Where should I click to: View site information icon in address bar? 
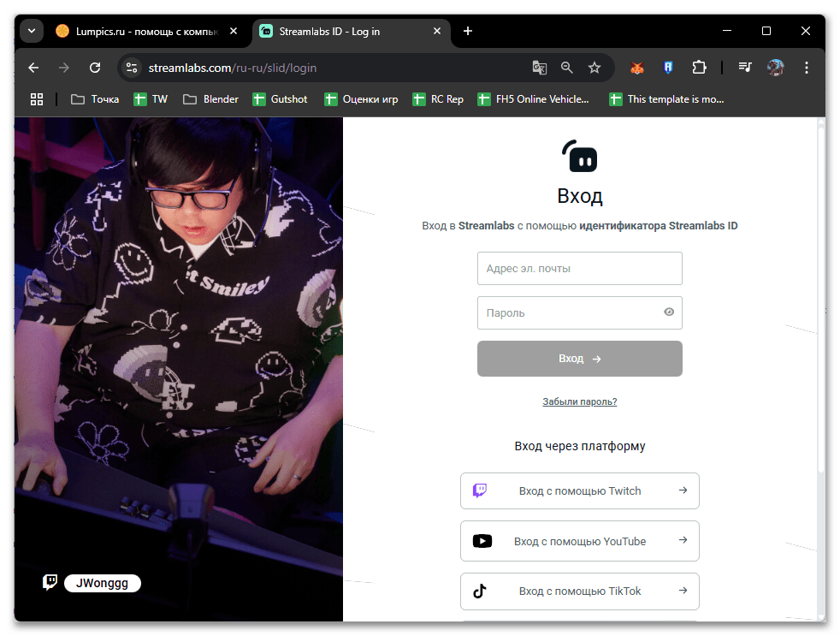(131, 68)
